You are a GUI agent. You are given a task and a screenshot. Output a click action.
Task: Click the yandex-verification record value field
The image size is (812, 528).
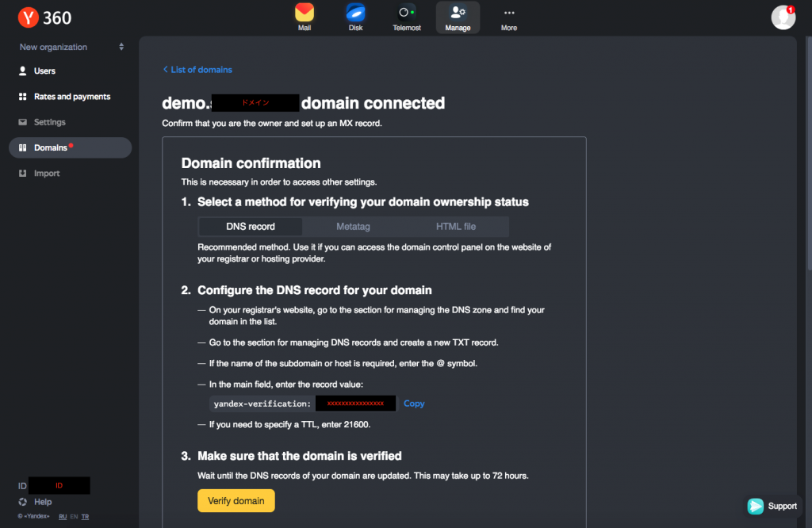[302, 404]
